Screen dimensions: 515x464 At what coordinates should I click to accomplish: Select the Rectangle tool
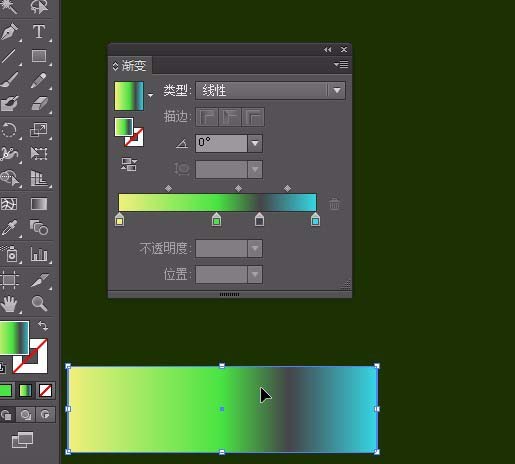[x=39, y=56]
